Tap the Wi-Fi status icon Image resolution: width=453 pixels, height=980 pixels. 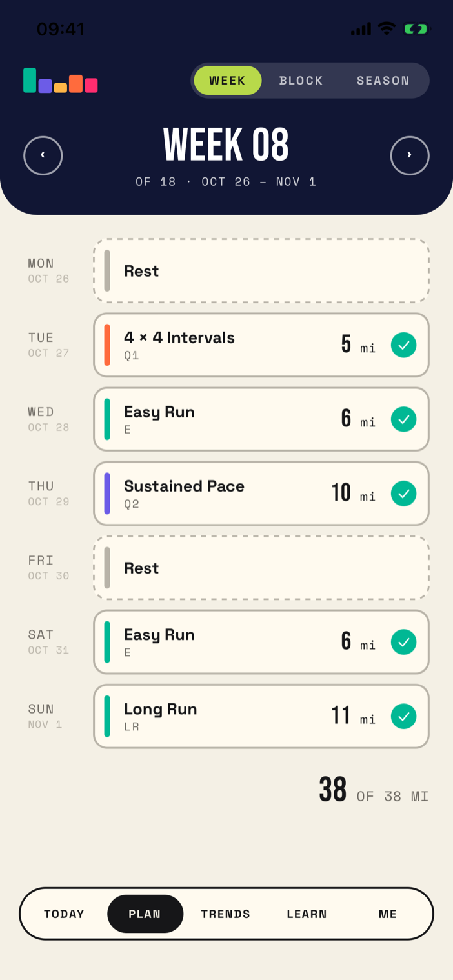pyautogui.click(x=387, y=28)
